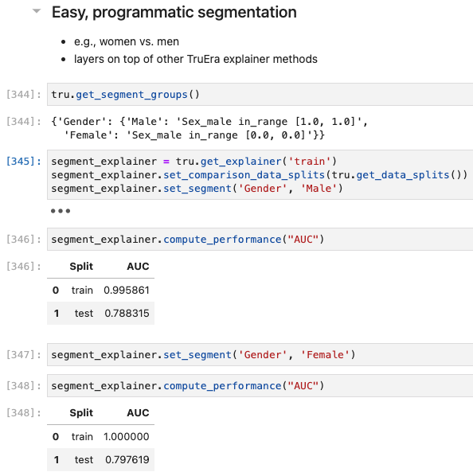
Task: Click the test row showing AUC 0.797619
Action: coord(100,459)
